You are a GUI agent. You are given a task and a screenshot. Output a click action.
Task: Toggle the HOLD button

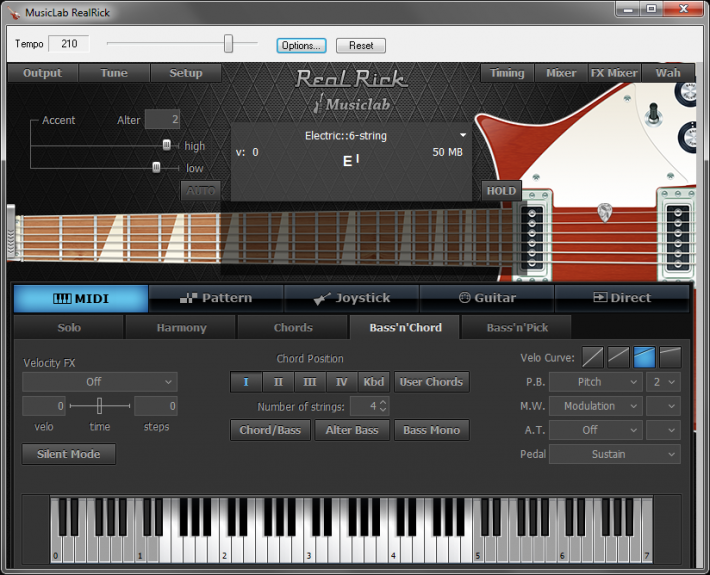501,191
